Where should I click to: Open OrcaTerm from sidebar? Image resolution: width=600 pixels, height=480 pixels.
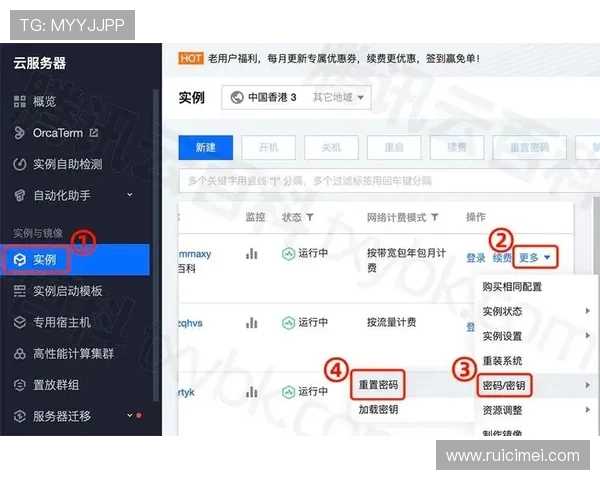[x=57, y=133]
